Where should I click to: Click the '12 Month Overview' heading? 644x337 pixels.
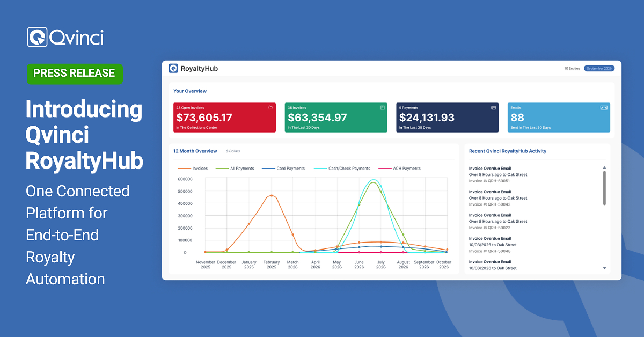pyautogui.click(x=195, y=151)
